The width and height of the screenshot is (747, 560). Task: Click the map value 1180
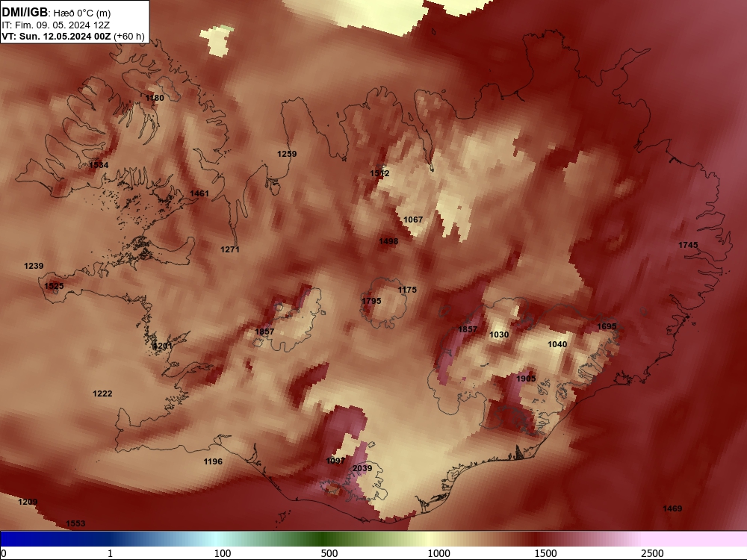(x=155, y=98)
